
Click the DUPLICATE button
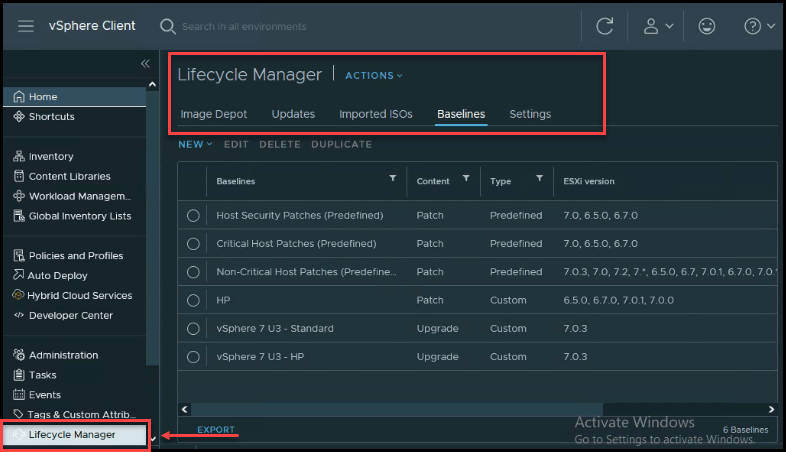click(341, 144)
